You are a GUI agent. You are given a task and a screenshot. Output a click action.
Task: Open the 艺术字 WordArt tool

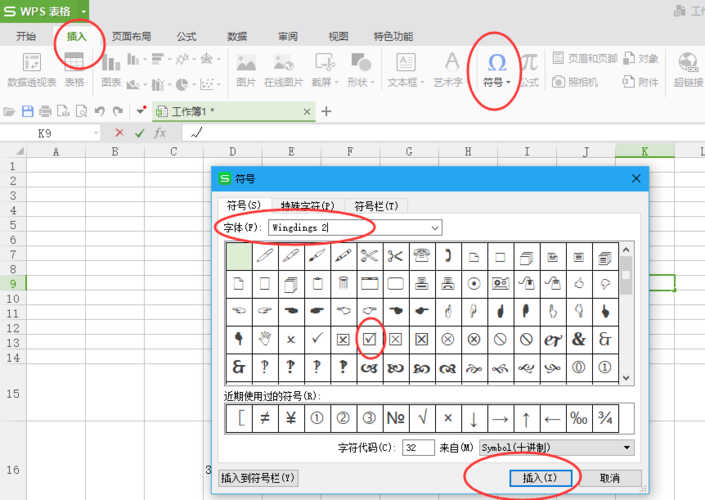coord(450,69)
